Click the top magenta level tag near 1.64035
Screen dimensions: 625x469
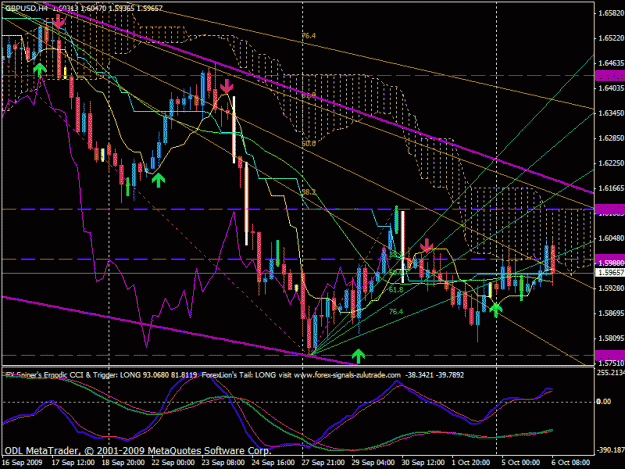coord(610,75)
